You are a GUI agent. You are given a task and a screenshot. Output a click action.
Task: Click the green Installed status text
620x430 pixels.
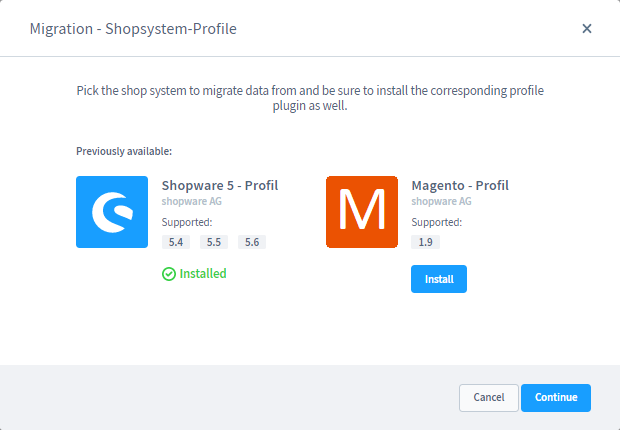(x=203, y=274)
